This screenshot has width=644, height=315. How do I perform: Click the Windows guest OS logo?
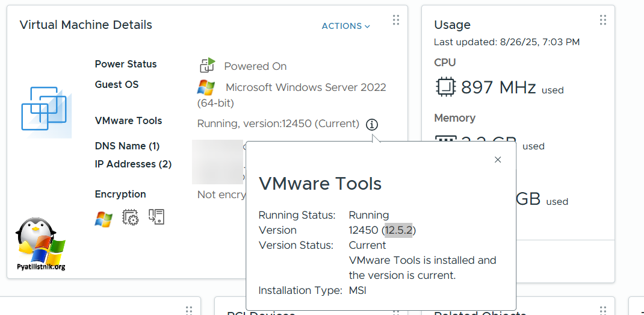[206, 87]
